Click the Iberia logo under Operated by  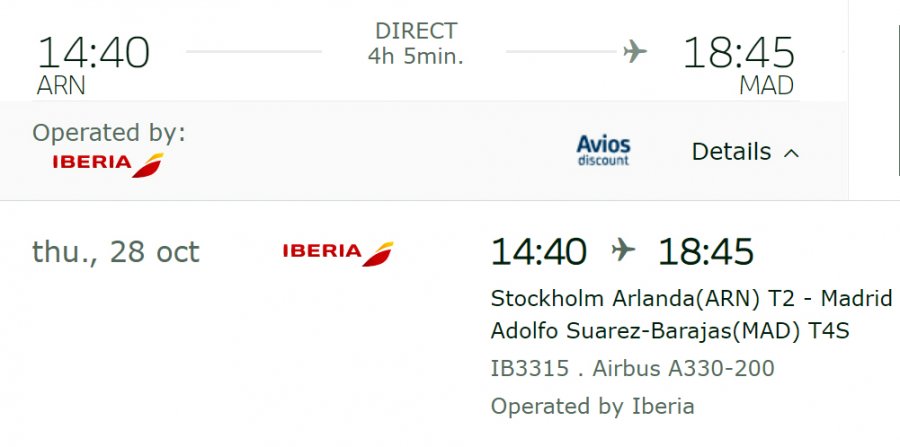107,164
